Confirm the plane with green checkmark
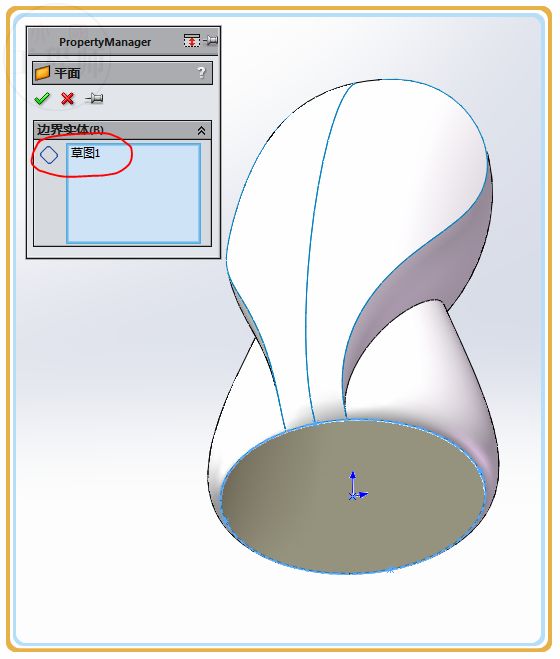 (42, 99)
